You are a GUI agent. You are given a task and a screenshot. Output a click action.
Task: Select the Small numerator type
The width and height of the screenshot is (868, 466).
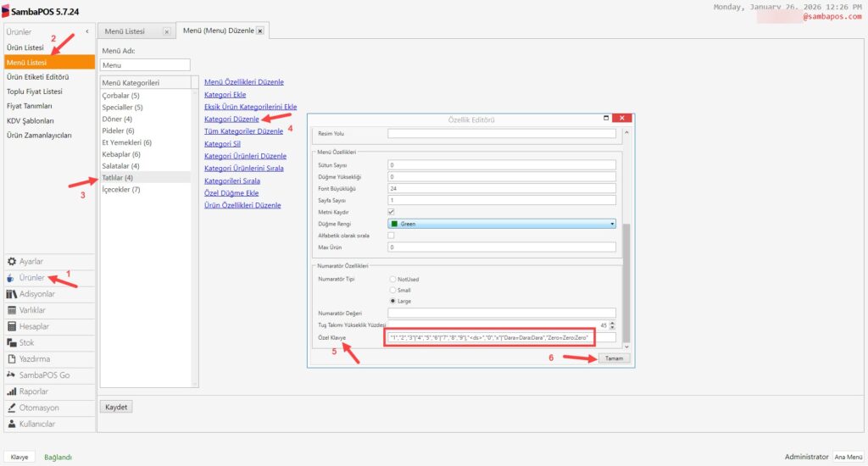point(393,290)
